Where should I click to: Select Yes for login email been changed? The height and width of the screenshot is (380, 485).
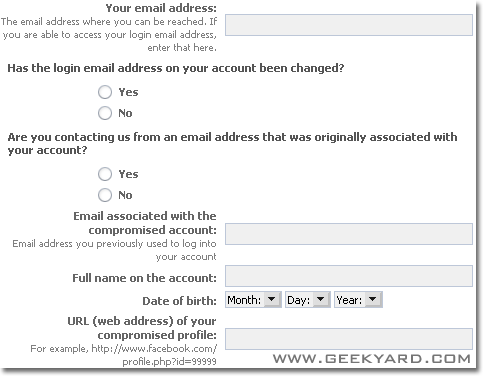105,92
